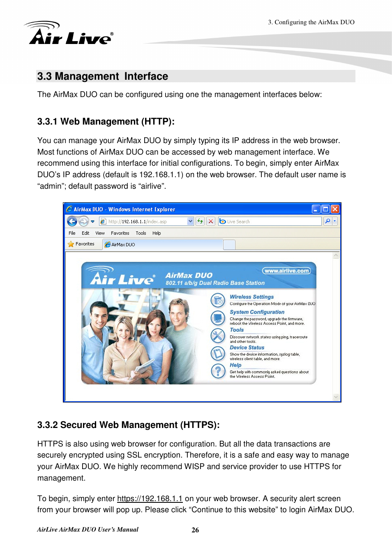Click the green Refresh page icon
This screenshot has width=392, height=555.
click(200, 221)
